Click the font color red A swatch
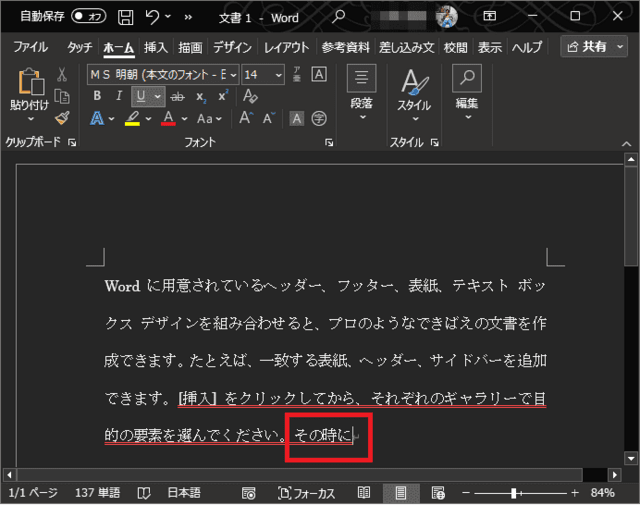Image resolution: width=640 pixels, height=505 pixels. [168, 119]
